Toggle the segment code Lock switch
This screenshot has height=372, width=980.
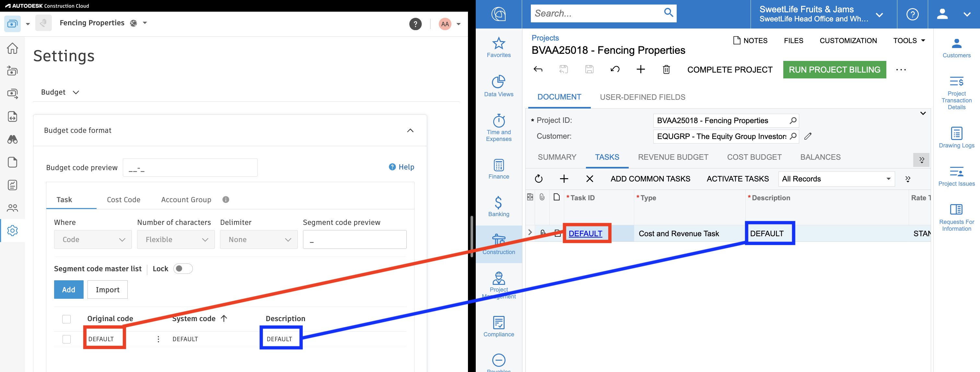[x=182, y=269]
